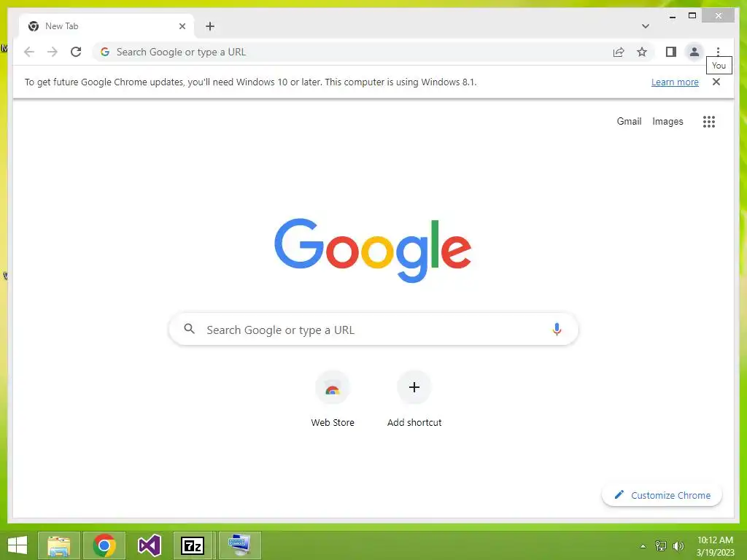
Task: Open the Web Store shortcut
Action: [x=333, y=387]
